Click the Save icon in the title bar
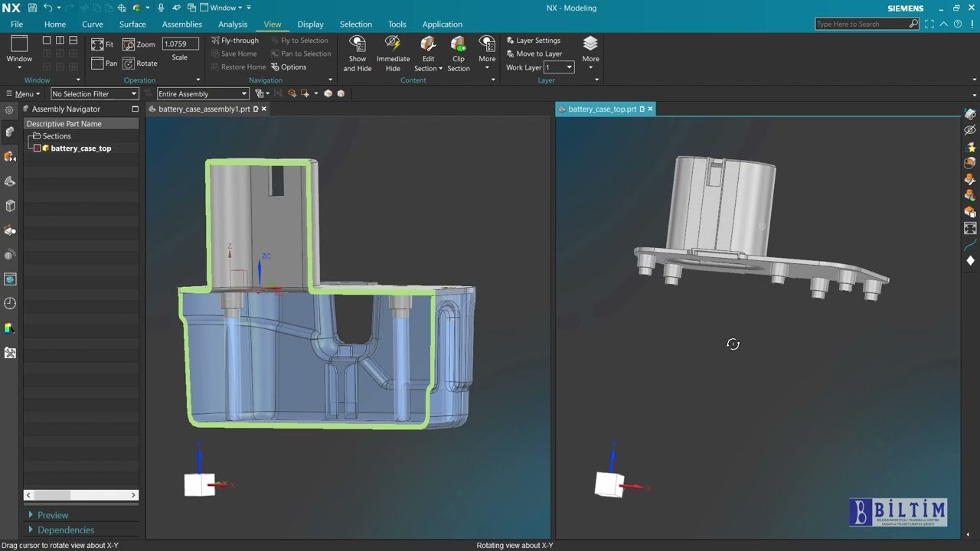 coord(32,8)
